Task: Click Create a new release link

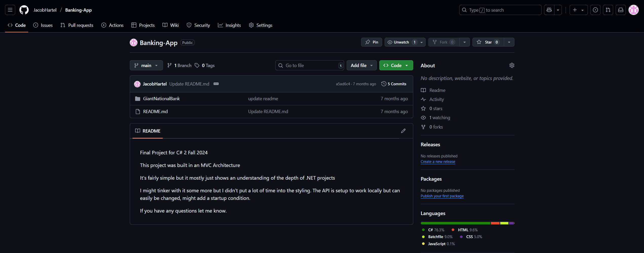Action: [438, 162]
